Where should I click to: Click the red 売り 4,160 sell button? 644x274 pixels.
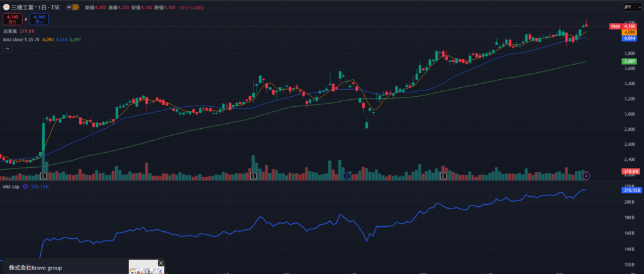point(11,19)
